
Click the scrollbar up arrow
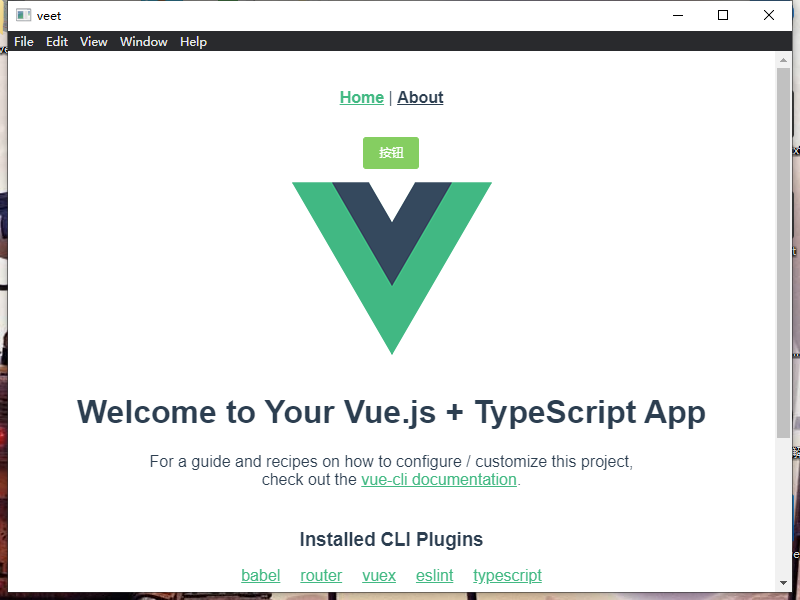[783, 60]
